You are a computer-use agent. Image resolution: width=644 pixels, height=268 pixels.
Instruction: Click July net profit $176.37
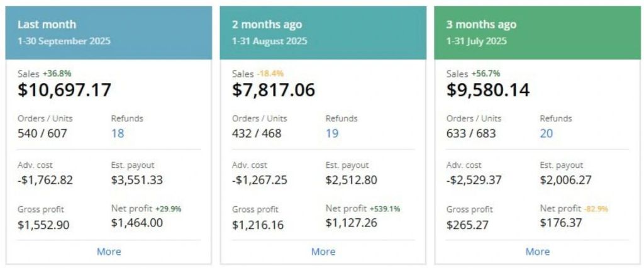pyautogui.click(x=561, y=223)
